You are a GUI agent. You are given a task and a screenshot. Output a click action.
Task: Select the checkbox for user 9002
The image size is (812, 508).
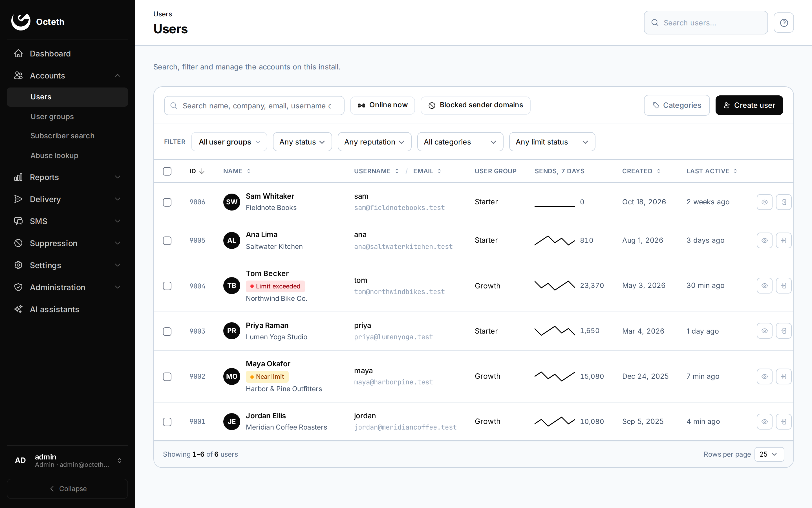click(167, 376)
